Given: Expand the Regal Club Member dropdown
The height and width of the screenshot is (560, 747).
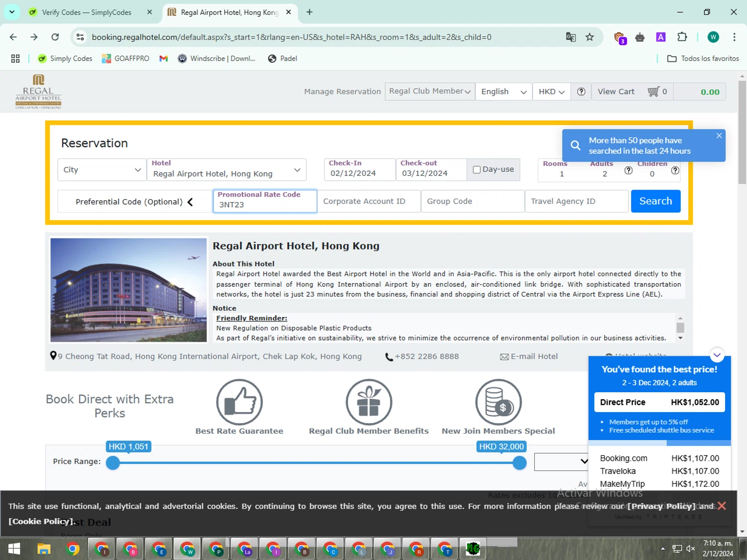Looking at the screenshot, I should tap(430, 92).
